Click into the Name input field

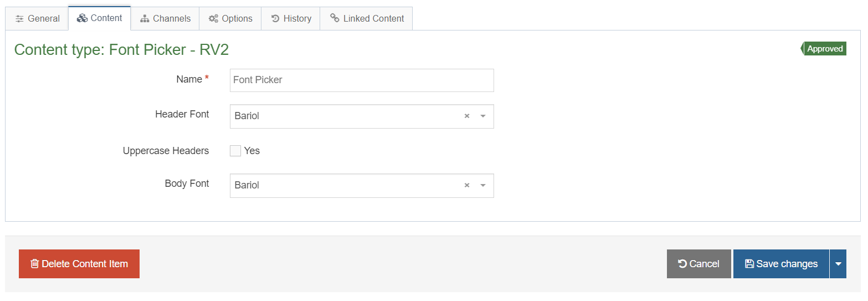click(x=361, y=80)
